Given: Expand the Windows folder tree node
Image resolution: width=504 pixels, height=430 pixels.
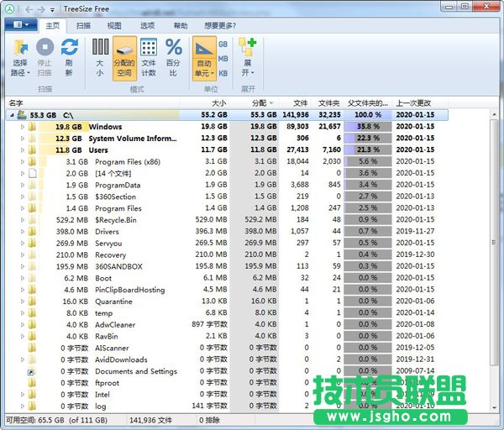Looking at the screenshot, I should point(23,127).
